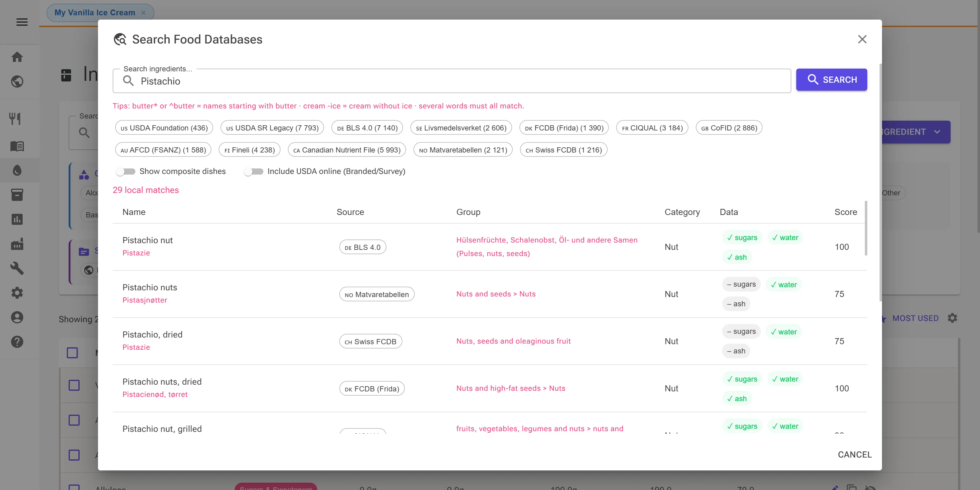This screenshot has width=980, height=490.
Task: Open the settings gear in the sidebar
Action: coord(17,292)
